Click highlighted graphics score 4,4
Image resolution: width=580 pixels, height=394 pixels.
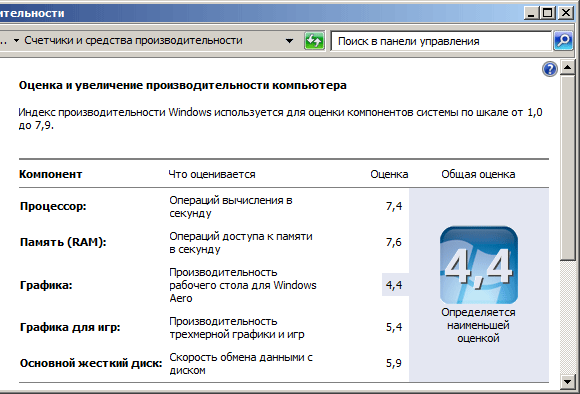pyautogui.click(x=394, y=285)
